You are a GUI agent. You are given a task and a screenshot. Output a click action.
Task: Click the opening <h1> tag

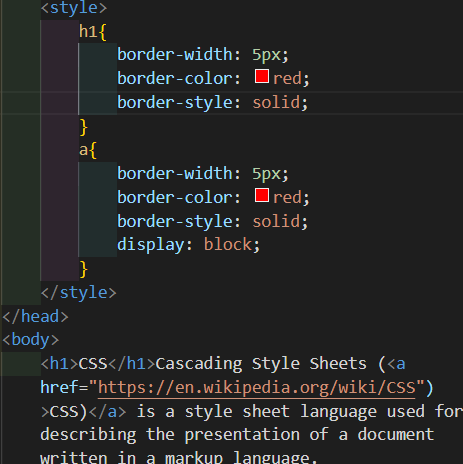[59, 364]
